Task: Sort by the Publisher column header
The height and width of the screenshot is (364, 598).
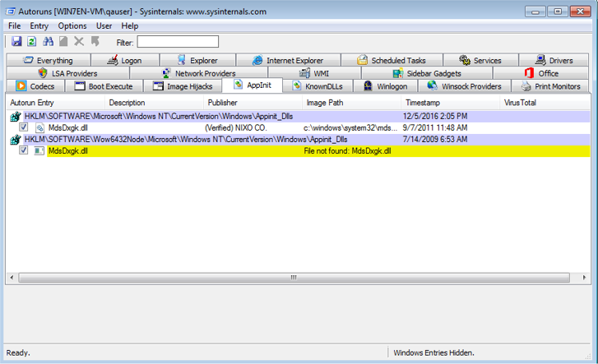Action: coord(253,103)
